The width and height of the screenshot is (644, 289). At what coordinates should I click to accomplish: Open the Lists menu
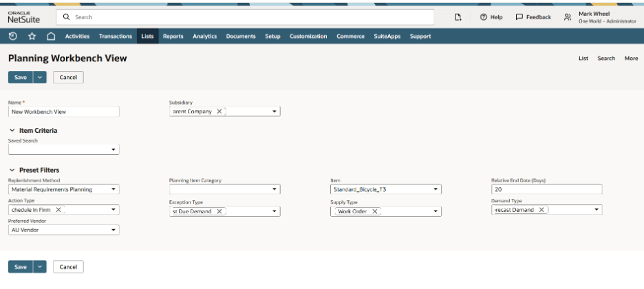coord(147,36)
